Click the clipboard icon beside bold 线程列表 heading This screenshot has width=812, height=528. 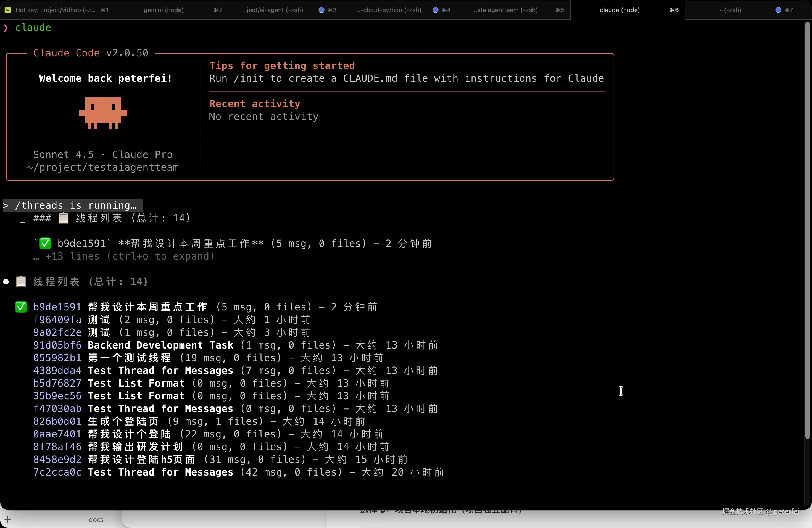click(21, 281)
